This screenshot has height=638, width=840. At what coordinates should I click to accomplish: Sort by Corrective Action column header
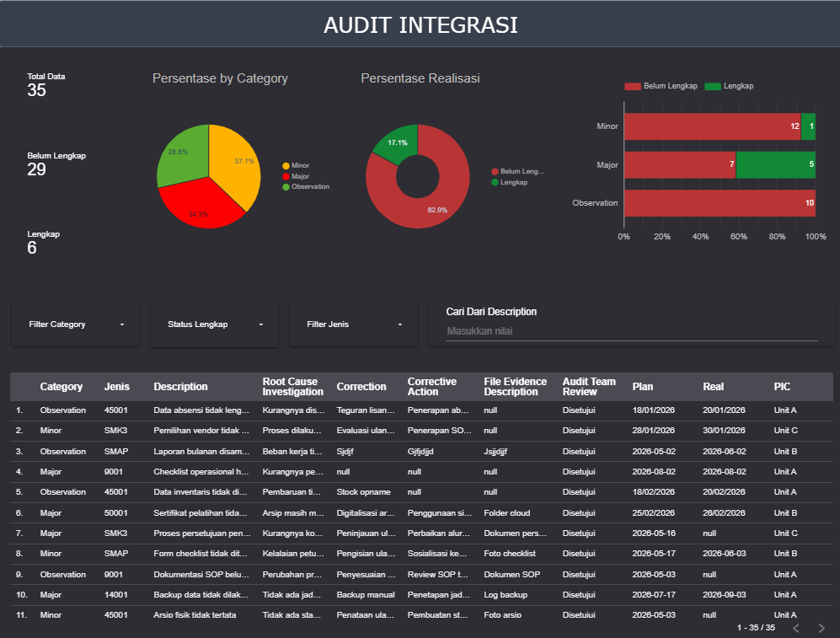pyautogui.click(x=431, y=387)
